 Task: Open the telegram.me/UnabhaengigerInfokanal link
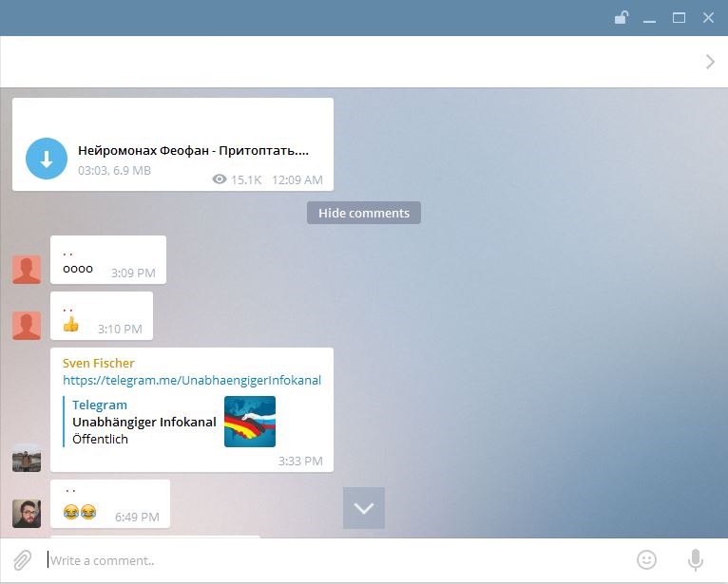point(192,381)
